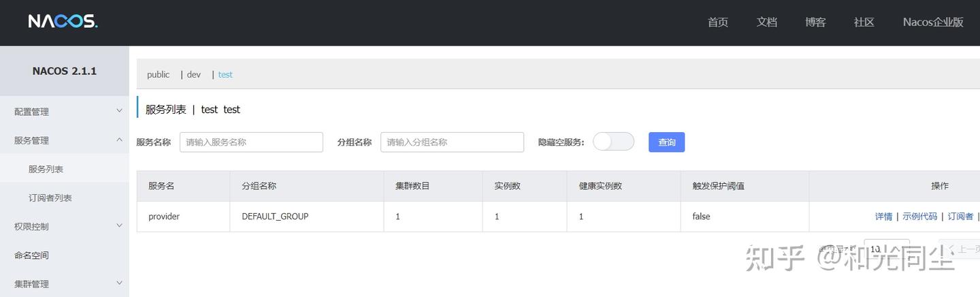Focus the 分组名称 input field
This screenshot has width=980, height=297.
(x=452, y=142)
